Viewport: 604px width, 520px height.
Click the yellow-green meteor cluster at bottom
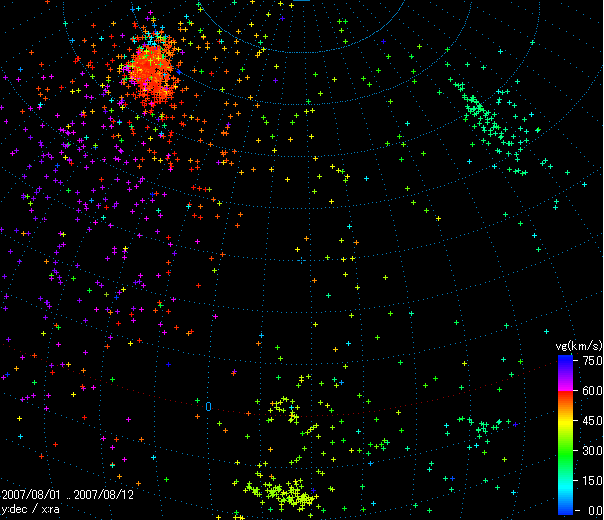point(281,495)
